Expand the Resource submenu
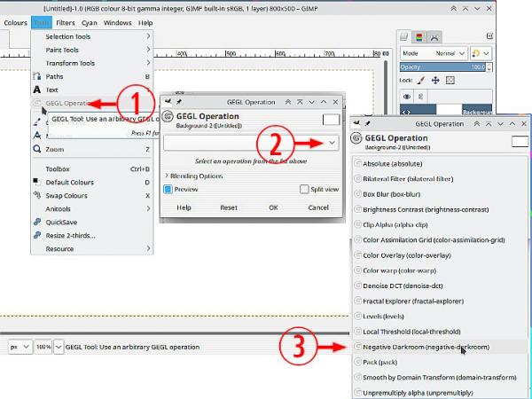This screenshot has height=399, width=532. 91,248
